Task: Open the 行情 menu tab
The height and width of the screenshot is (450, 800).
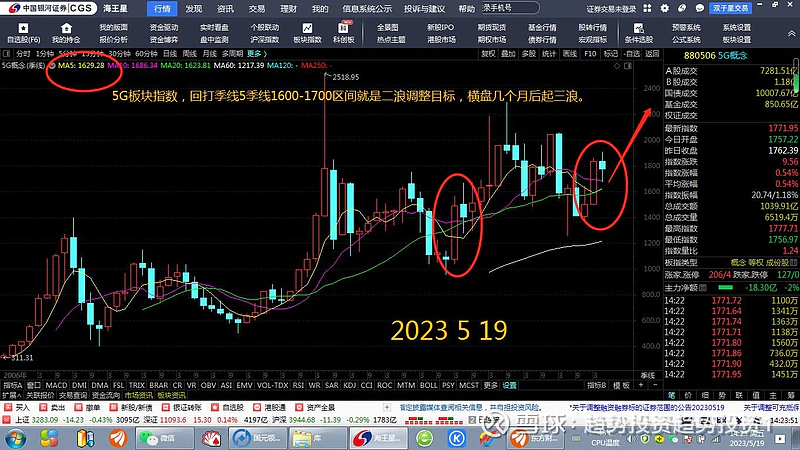Action: pos(162,9)
